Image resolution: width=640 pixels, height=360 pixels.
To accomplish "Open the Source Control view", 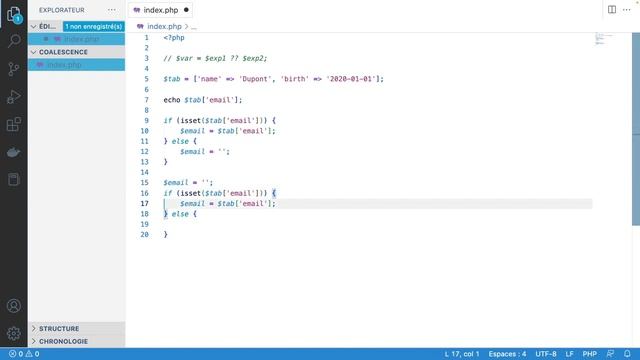I will point(14,69).
